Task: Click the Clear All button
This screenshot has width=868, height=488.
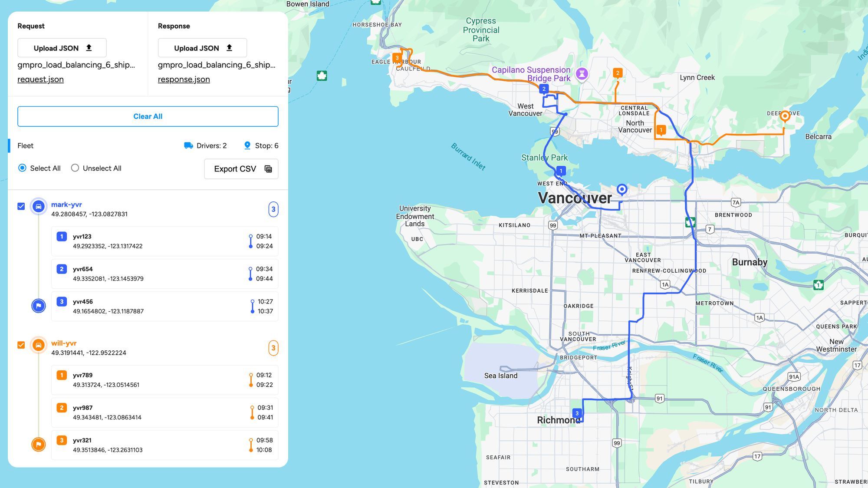Action: [x=147, y=116]
